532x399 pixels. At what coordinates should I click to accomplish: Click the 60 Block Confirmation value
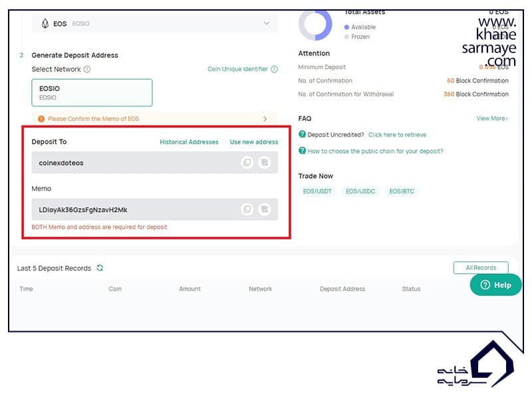[477, 80]
